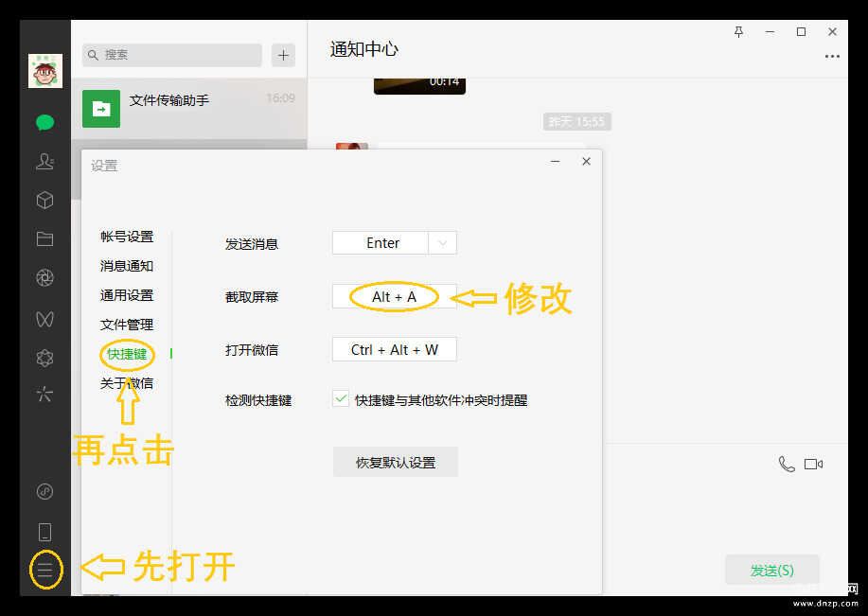This screenshot has height=616, width=868.
Task: Select the 关于微信 tab
Action: tap(127, 383)
